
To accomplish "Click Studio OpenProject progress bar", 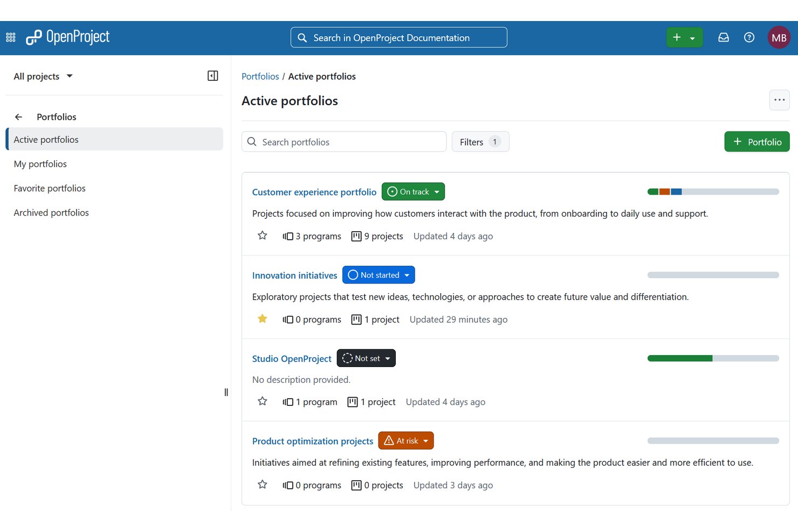I will click(x=713, y=358).
